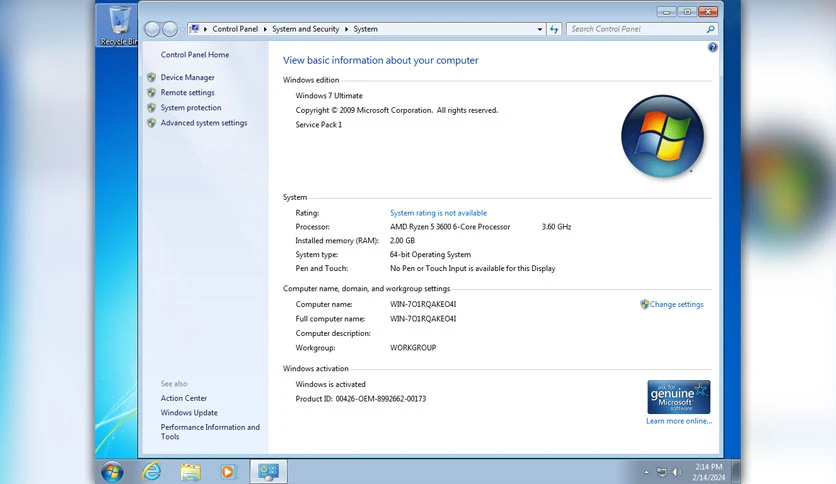The height and width of the screenshot is (484, 836).
Task: Open Performance Information and Tools
Action: [210, 432]
